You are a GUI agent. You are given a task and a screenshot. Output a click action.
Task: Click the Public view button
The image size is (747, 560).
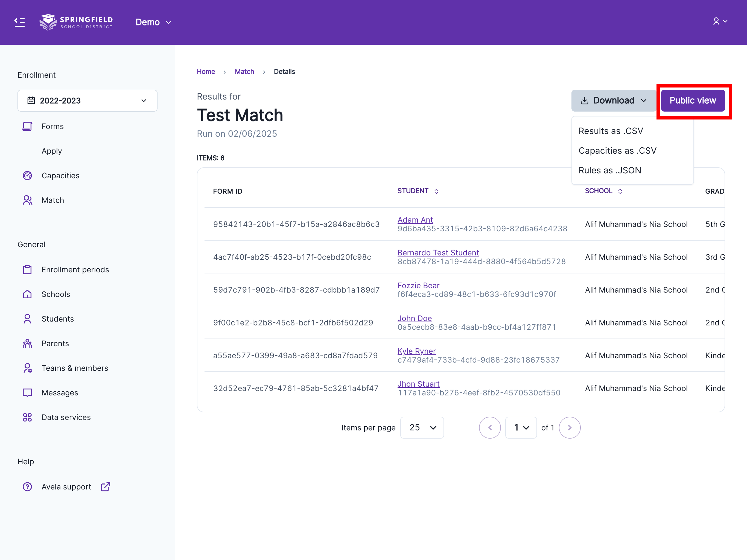(693, 101)
